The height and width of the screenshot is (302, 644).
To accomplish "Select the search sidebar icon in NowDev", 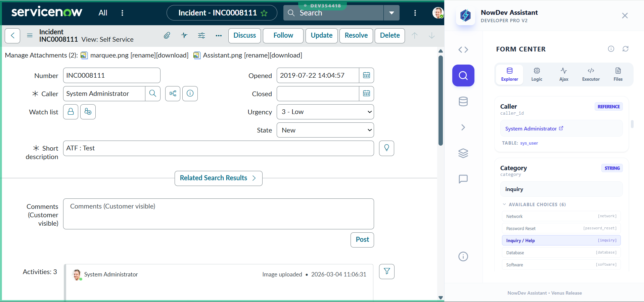I will pos(463,76).
